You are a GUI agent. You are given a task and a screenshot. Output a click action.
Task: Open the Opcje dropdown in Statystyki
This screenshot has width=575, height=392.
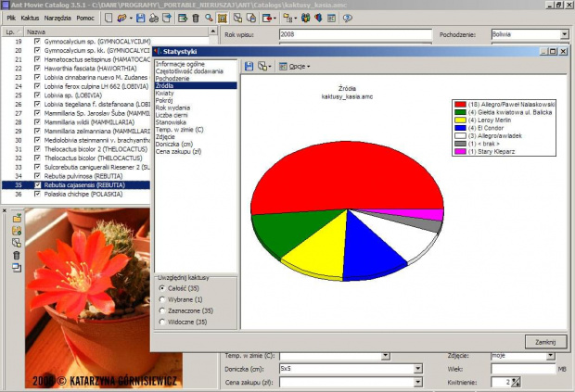coord(299,67)
